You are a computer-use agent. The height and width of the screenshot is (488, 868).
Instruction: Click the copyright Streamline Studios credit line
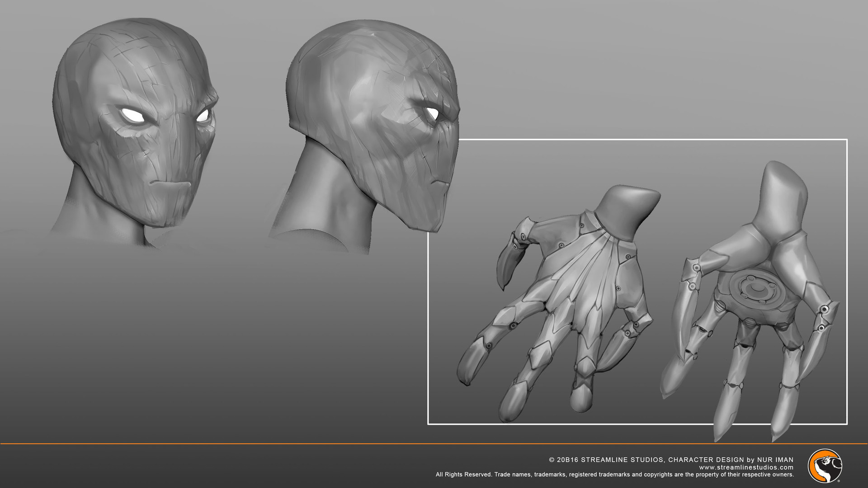point(671,460)
